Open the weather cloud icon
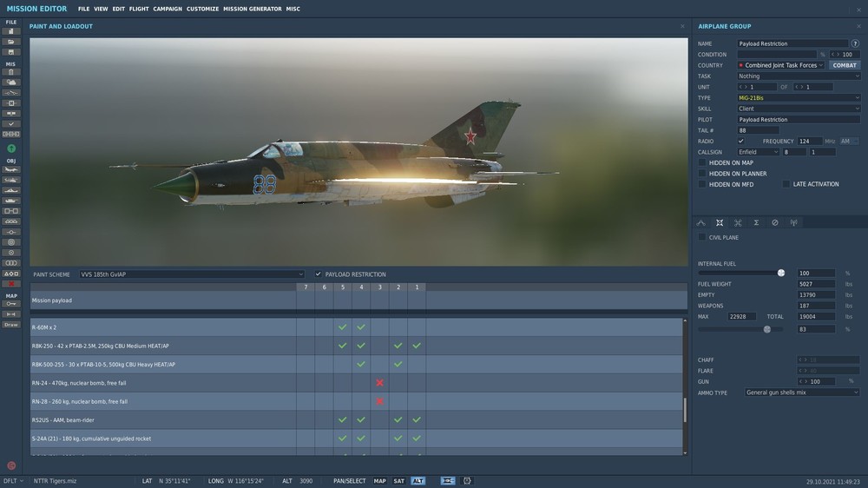 click(11, 82)
